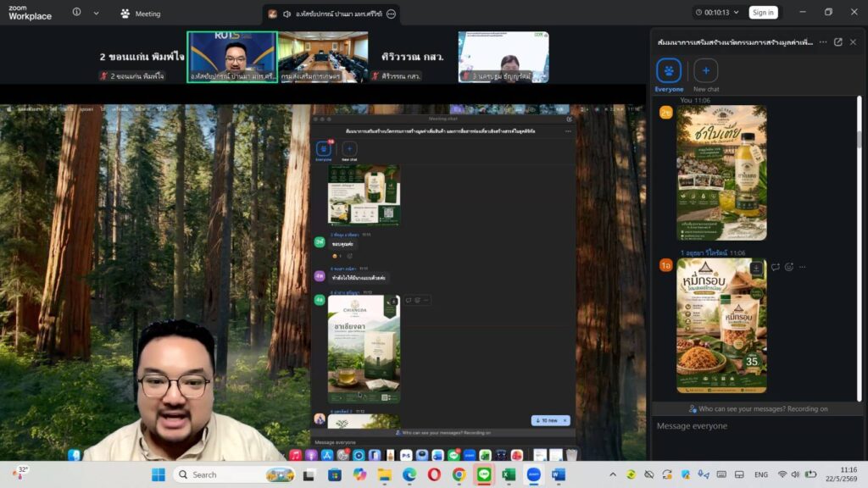Viewport: 868px width, 488px height.
Task: Open more options for the active speaker pill
Action: point(391,14)
